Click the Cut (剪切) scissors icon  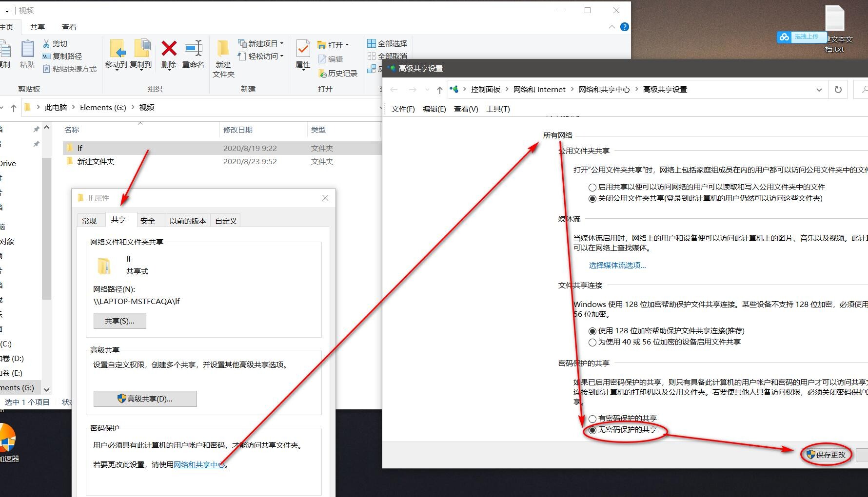click(x=47, y=43)
